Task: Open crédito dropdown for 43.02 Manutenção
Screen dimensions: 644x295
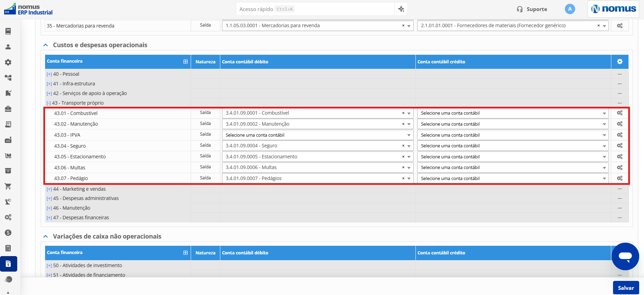Action: pos(513,124)
